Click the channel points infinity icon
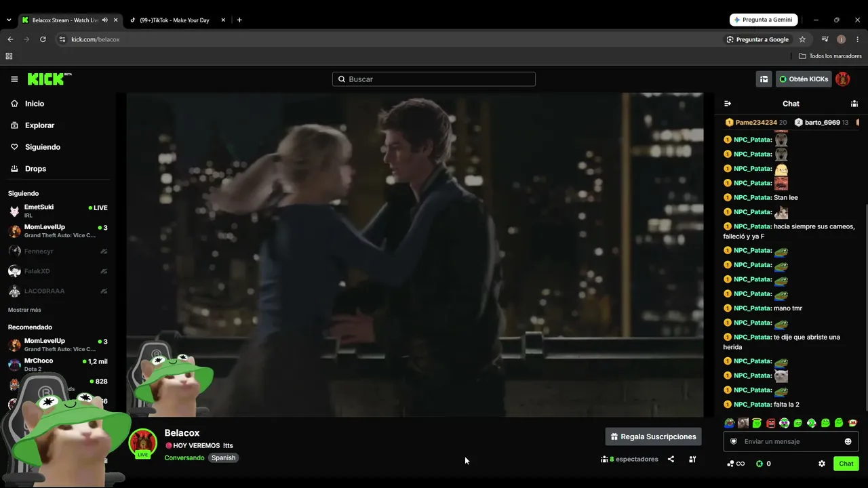The image size is (868, 488). tap(736, 464)
